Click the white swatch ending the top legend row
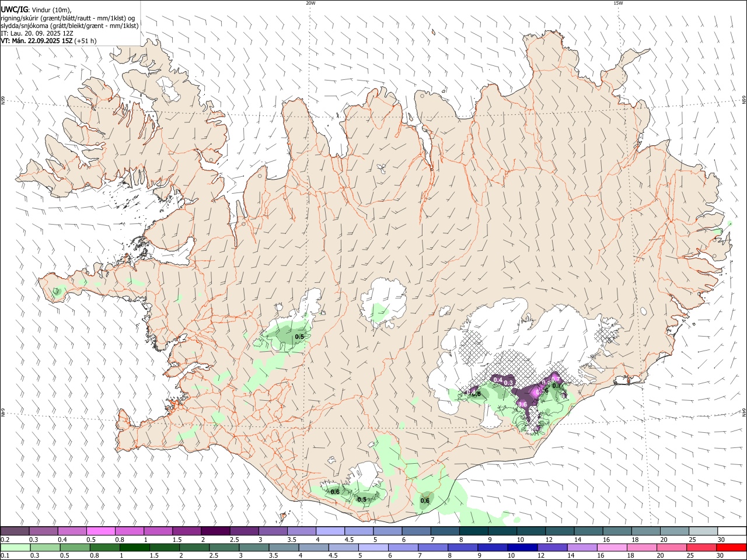Image resolution: width=747 pixels, height=560 pixels. point(732,531)
